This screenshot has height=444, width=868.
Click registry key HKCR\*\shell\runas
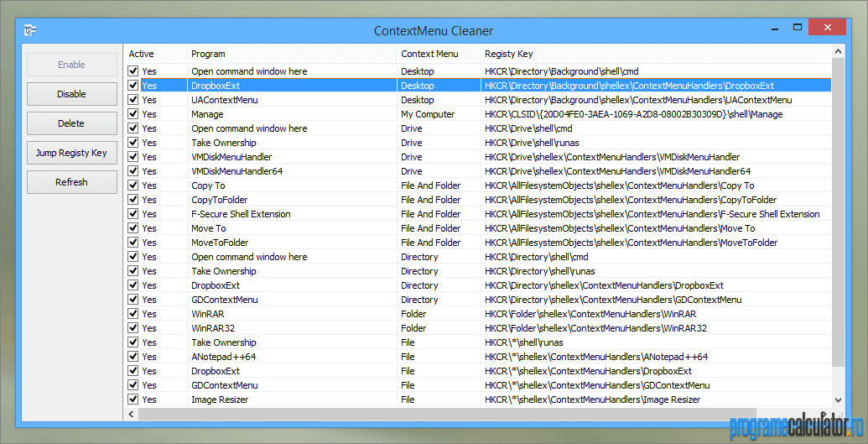coord(523,342)
